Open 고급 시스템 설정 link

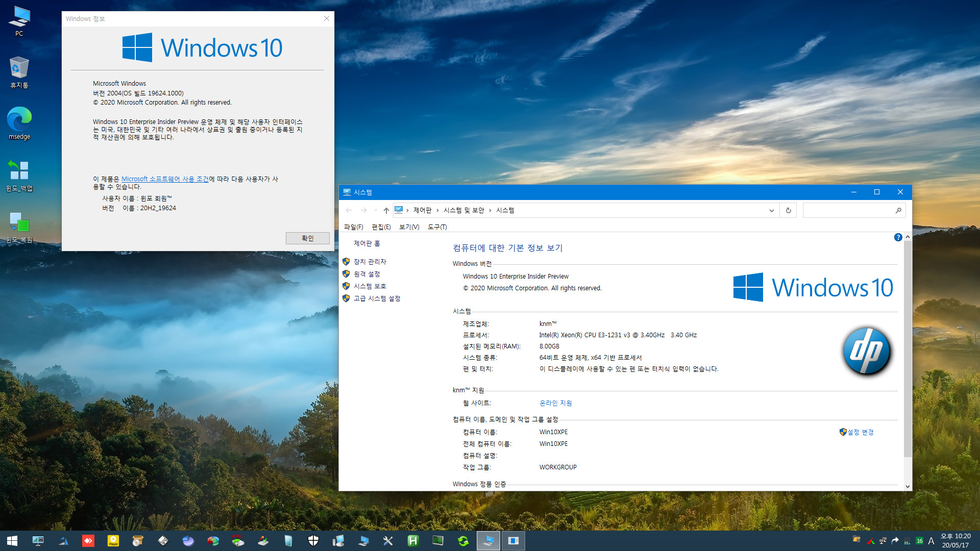pos(377,298)
